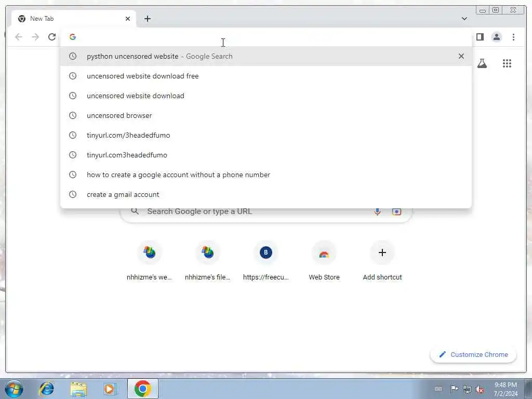Click clock icon beside 'create a gmail account'

73,194
